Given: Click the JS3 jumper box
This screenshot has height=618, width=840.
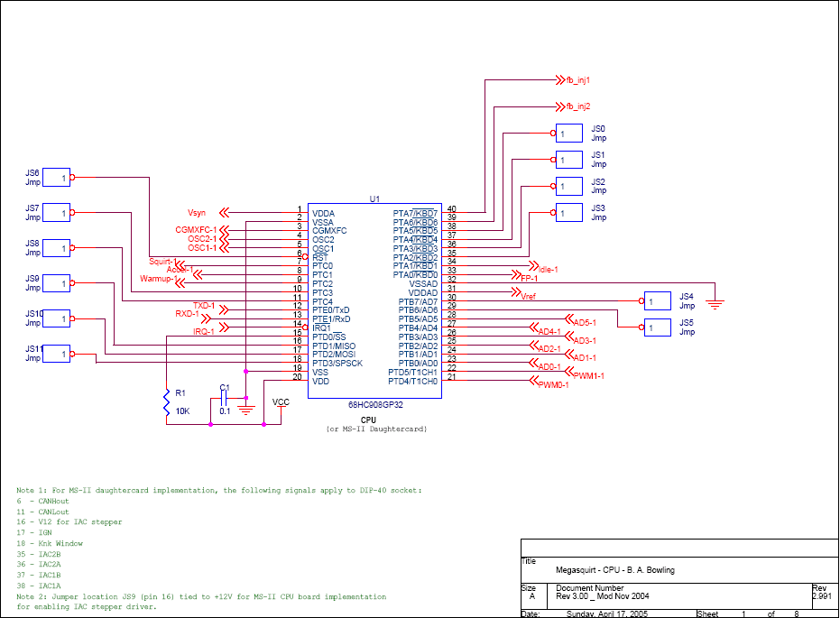Looking at the screenshot, I should click(568, 213).
